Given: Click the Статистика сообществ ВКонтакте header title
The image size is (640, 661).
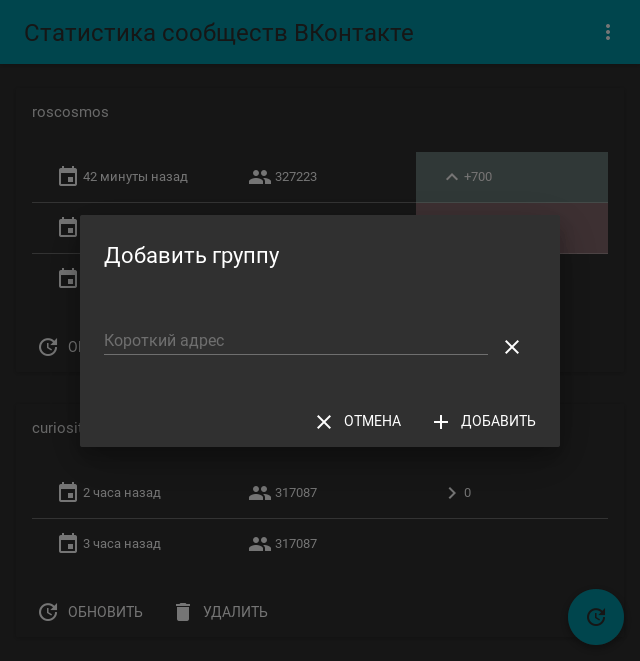Looking at the screenshot, I should click(x=219, y=33).
